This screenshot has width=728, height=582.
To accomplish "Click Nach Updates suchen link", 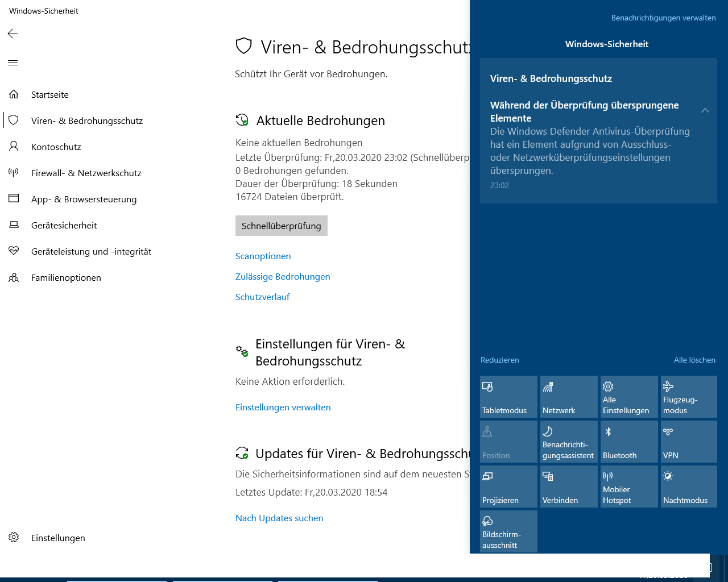I will [279, 518].
